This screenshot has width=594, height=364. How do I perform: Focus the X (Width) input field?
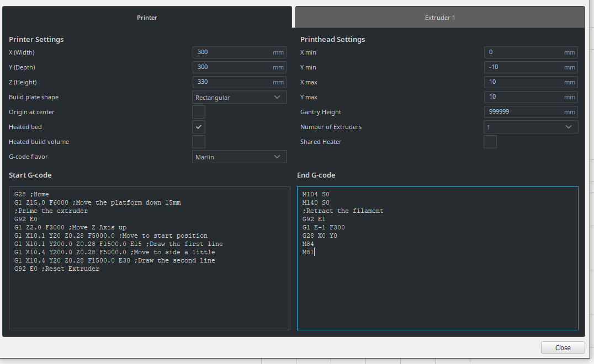click(240, 52)
